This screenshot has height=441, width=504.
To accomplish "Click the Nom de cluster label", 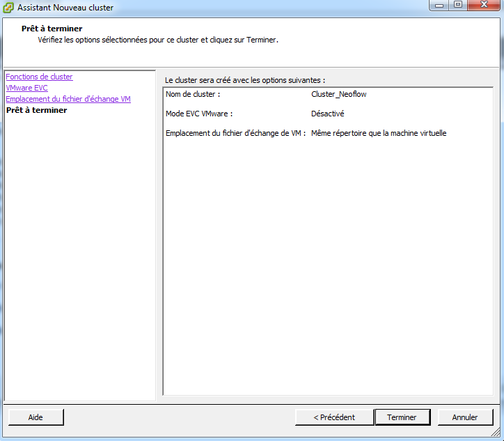I will coord(193,94).
